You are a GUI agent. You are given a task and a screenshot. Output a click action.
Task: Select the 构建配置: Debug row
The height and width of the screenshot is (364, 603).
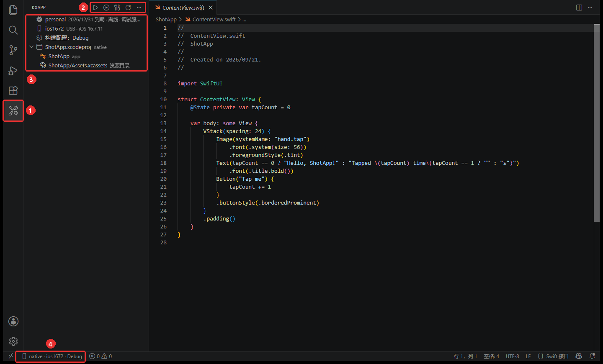86,38
